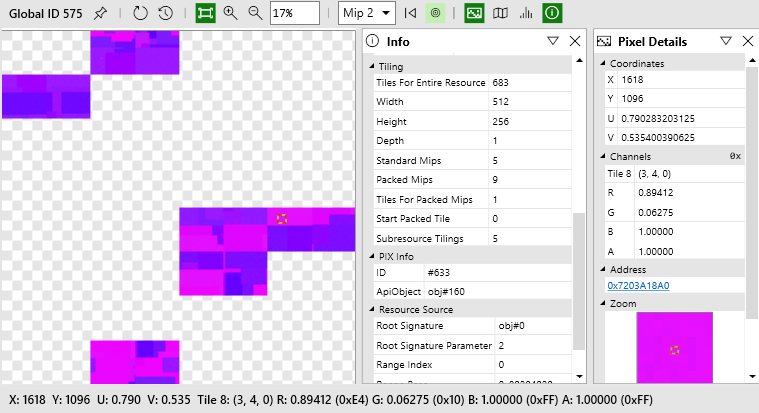Open the Pixel Details panel options triangle

[x=726, y=41]
